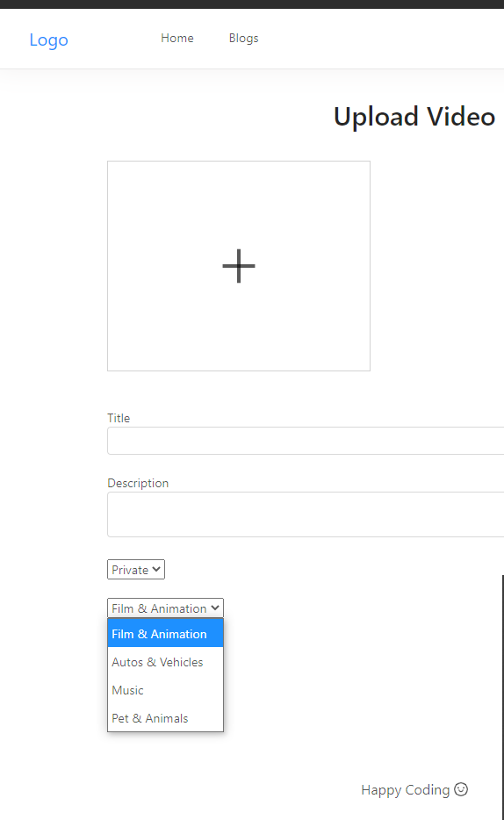This screenshot has height=820, width=504.
Task: Focus the Title input field
Action: pyautogui.click(x=306, y=441)
